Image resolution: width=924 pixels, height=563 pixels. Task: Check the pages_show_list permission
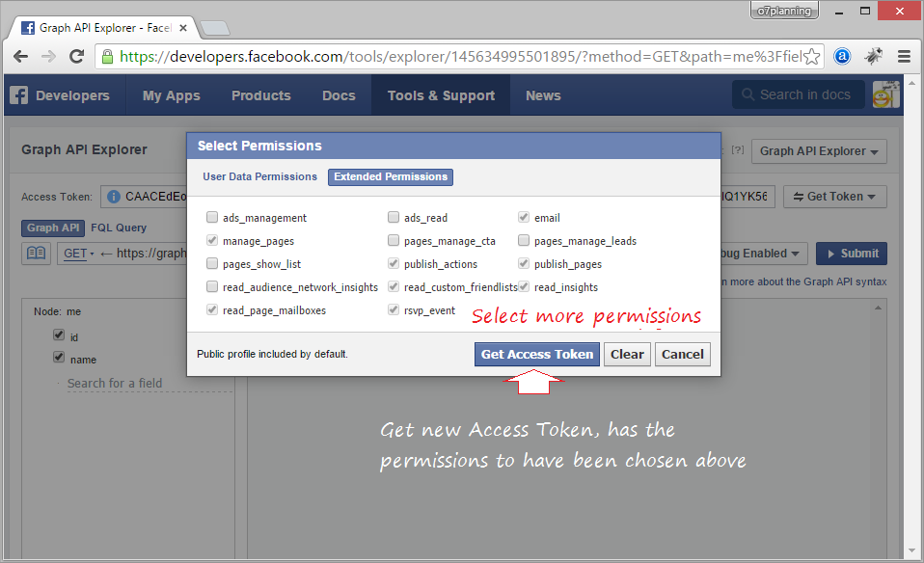pyautogui.click(x=212, y=263)
